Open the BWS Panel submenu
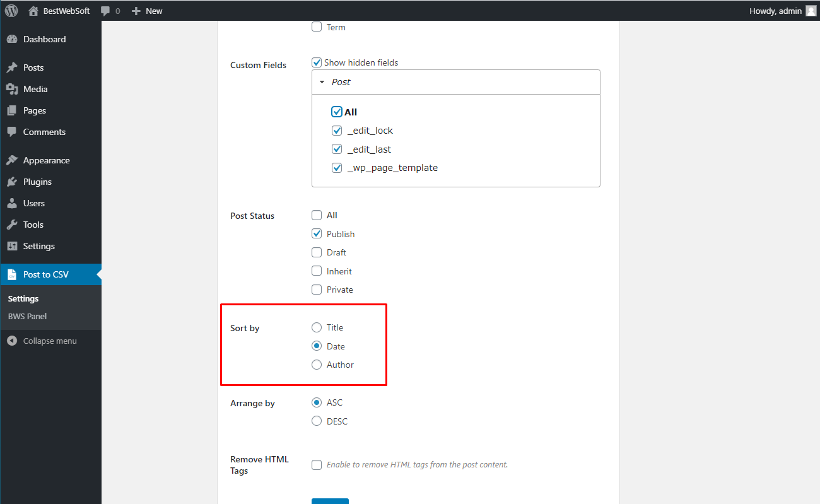 click(x=27, y=316)
